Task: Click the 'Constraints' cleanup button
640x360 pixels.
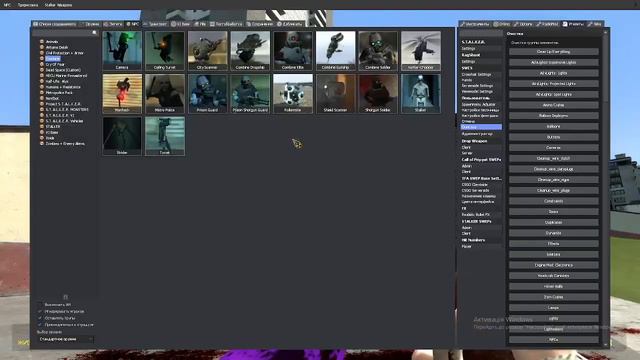Action: pos(553,201)
